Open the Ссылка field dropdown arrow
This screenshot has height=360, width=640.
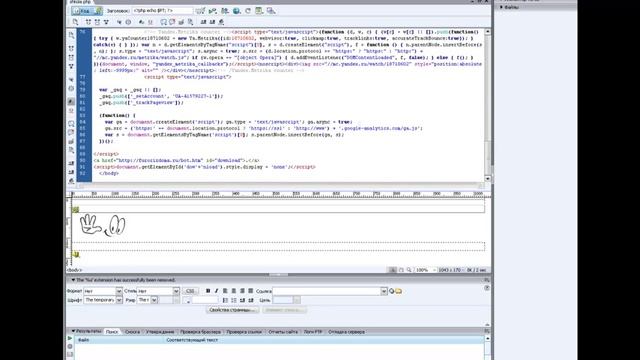pos(384,291)
